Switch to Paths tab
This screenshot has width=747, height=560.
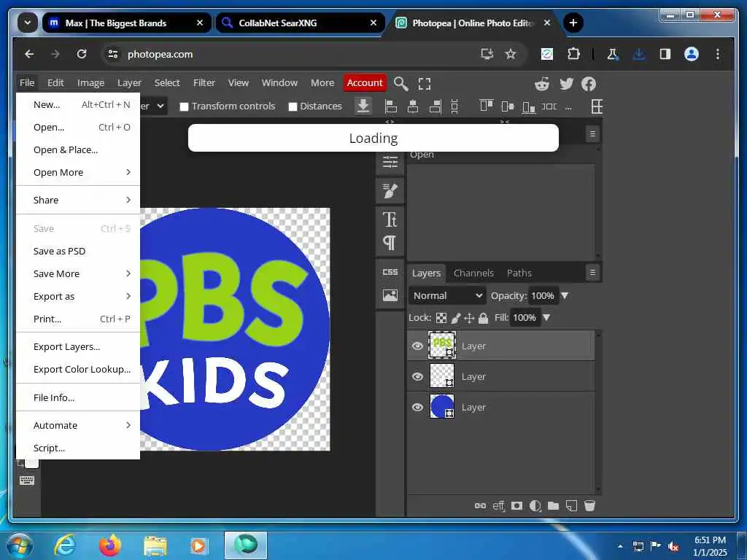coord(519,273)
